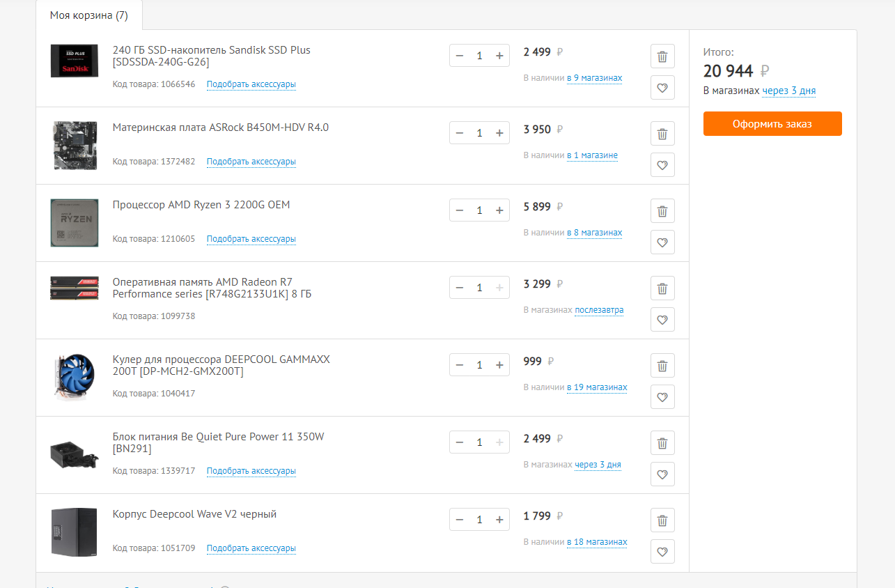
Task: Add Sandisk SSD Plus to wishlist heart
Action: click(662, 88)
